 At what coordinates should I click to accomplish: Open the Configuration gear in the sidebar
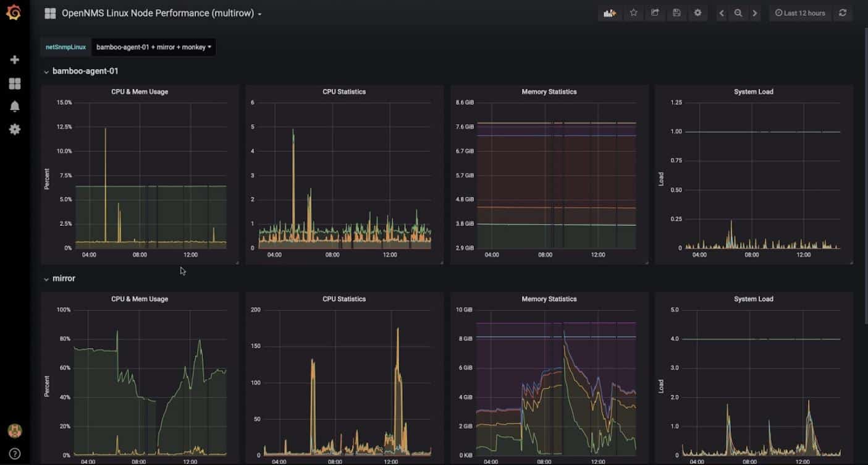pyautogui.click(x=14, y=129)
